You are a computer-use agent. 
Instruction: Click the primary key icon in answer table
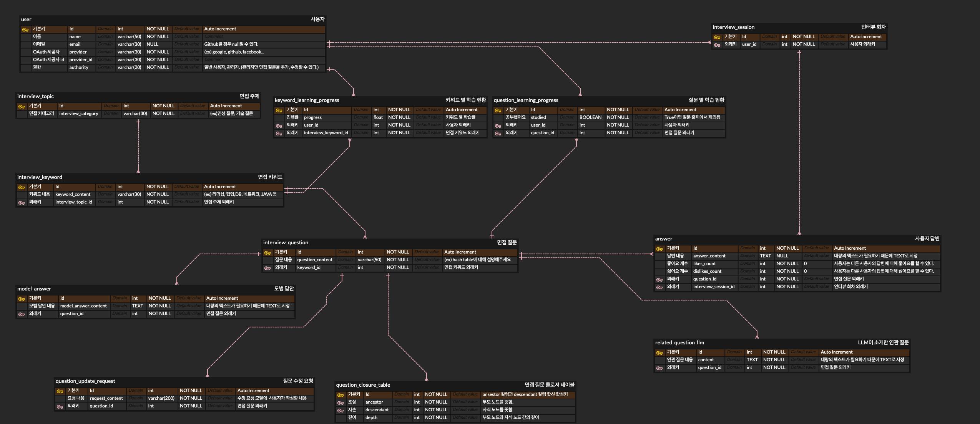[x=659, y=249]
